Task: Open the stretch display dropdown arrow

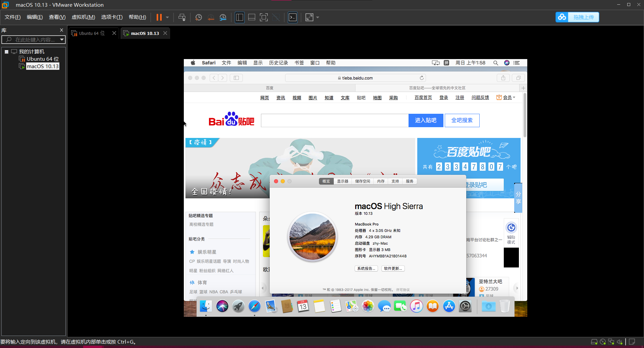Action: coord(317,17)
